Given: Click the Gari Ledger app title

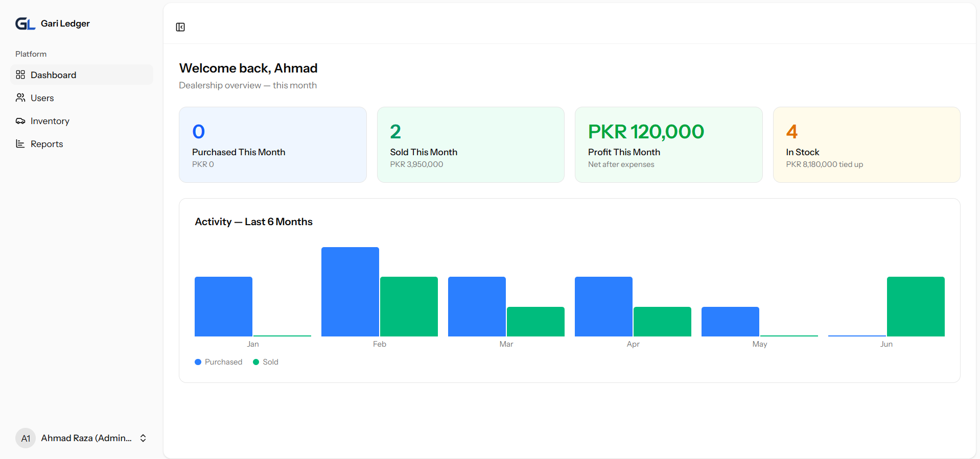Looking at the screenshot, I should (x=65, y=23).
